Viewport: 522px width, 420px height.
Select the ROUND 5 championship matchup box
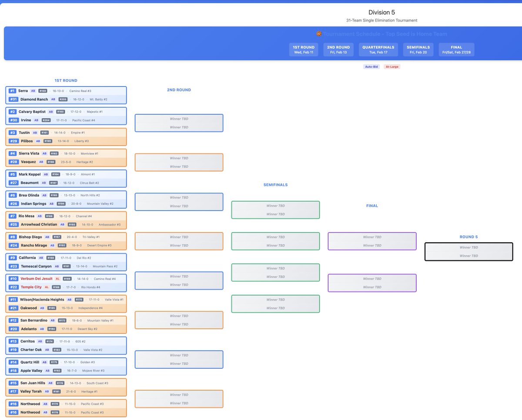point(468,252)
